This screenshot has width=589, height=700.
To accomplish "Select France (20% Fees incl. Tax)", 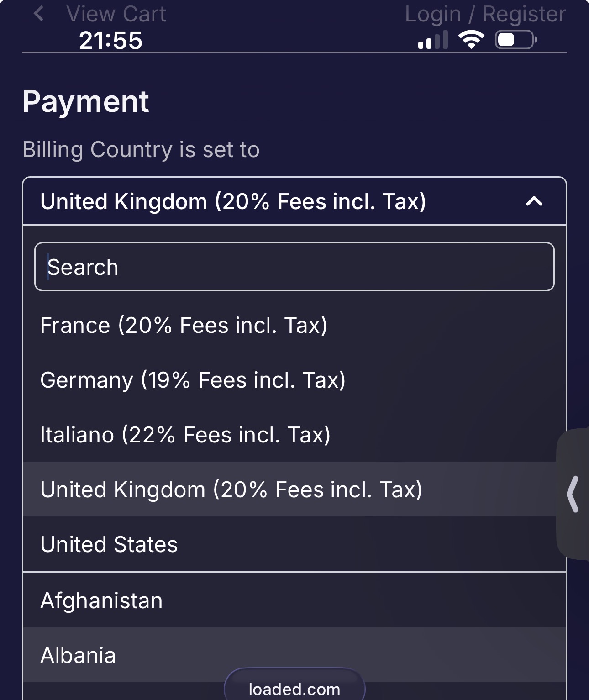I will (184, 326).
